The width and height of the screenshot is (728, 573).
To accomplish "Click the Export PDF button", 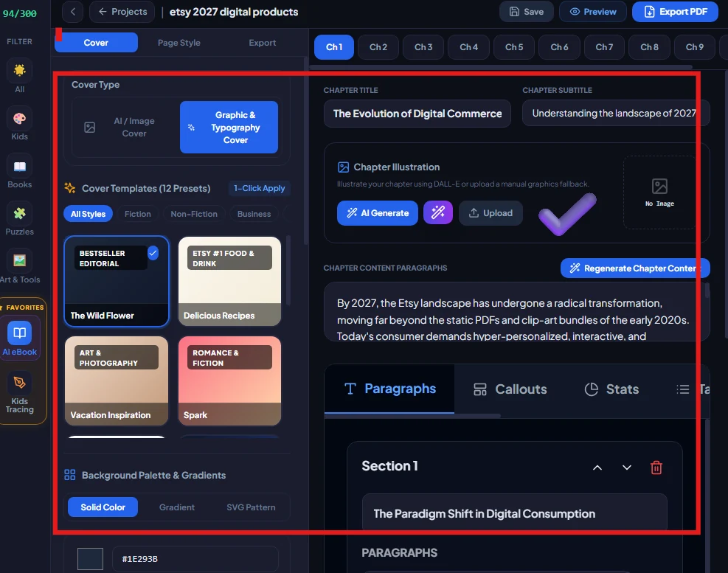I will pos(676,12).
